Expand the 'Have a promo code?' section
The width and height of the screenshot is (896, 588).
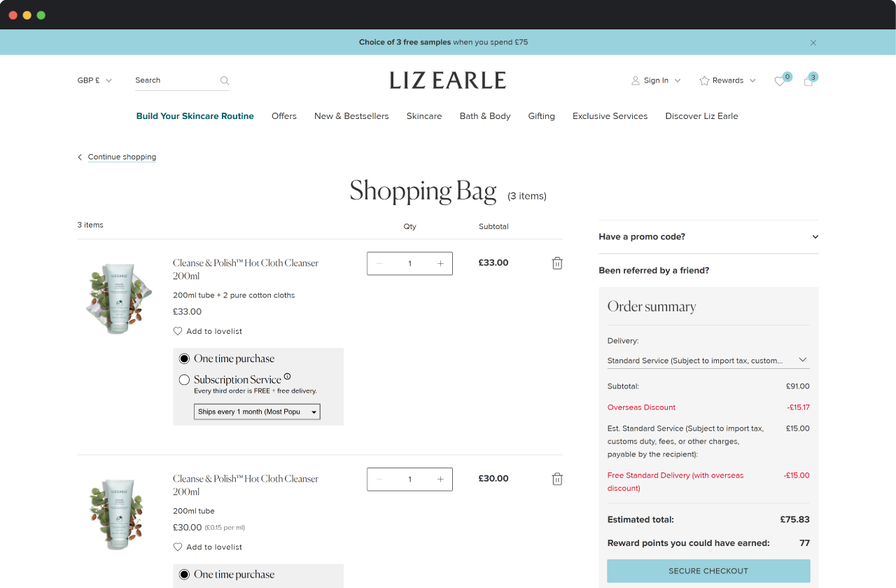tap(708, 237)
